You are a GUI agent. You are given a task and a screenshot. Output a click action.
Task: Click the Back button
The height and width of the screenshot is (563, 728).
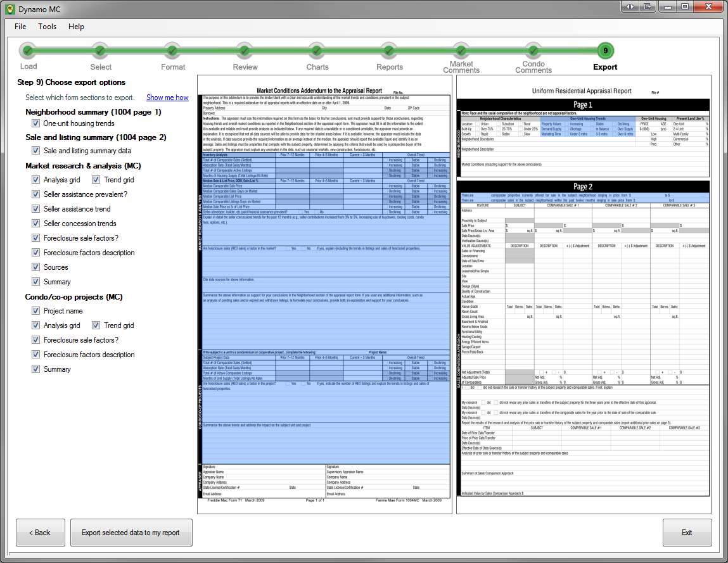point(41,533)
